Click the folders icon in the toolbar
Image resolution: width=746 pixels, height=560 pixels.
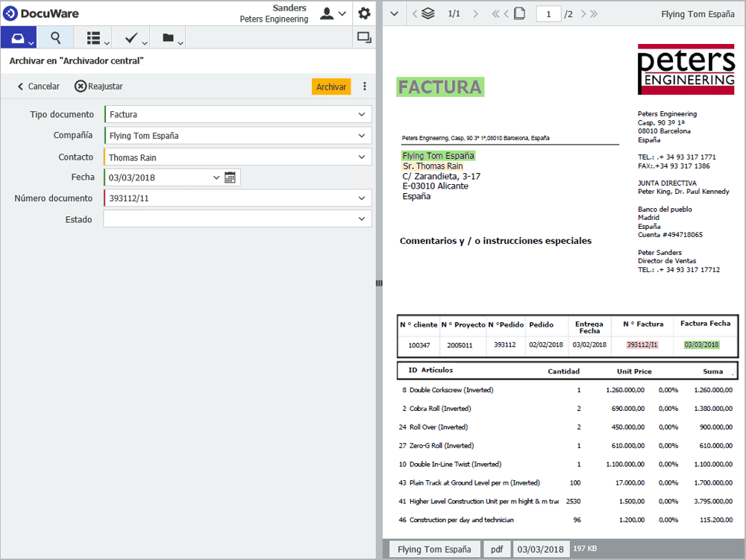pyautogui.click(x=166, y=37)
